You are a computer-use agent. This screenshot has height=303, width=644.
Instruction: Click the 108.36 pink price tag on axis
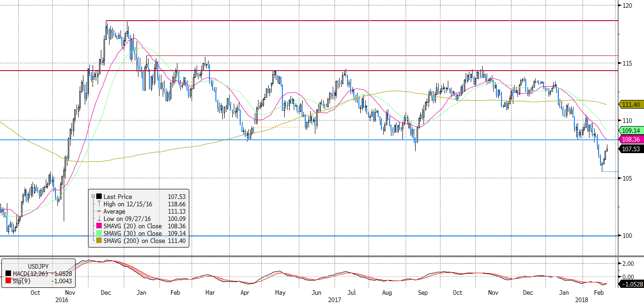[631, 138]
